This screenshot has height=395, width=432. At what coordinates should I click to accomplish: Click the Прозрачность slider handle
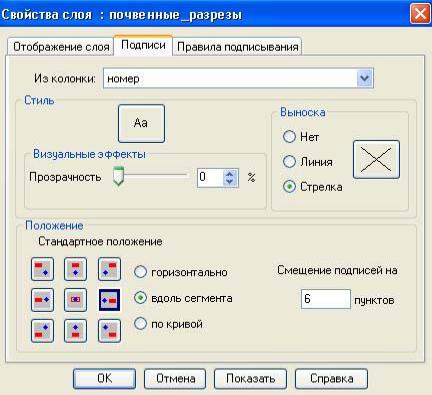[x=118, y=176]
